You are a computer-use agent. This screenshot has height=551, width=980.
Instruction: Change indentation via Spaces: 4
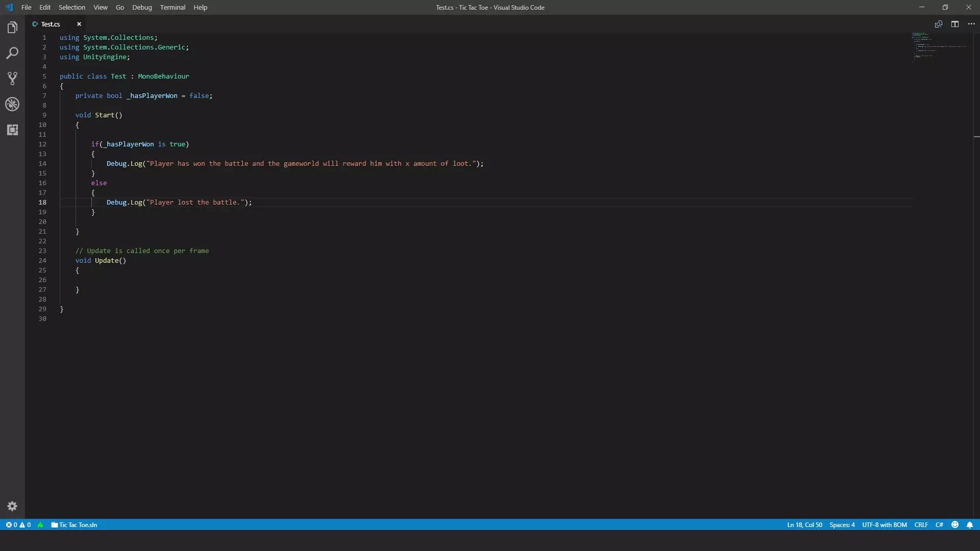tap(842, 524)
